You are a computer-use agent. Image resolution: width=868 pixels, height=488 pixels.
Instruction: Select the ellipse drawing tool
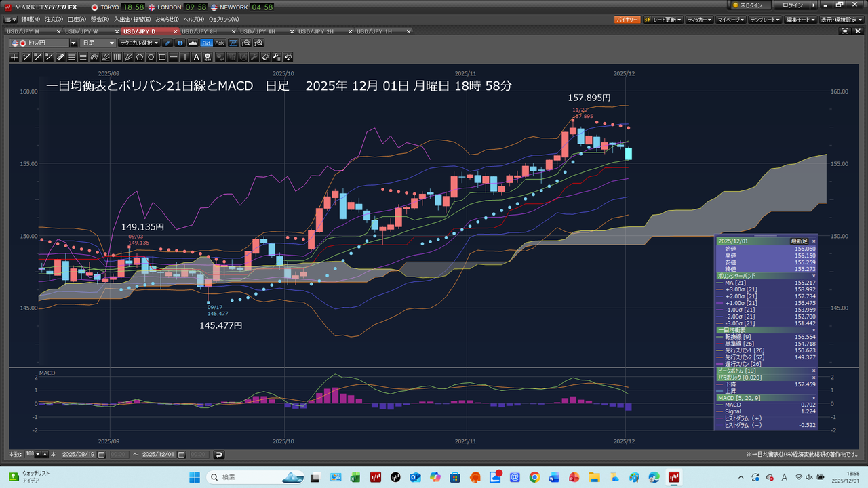[x=151, y=57]
